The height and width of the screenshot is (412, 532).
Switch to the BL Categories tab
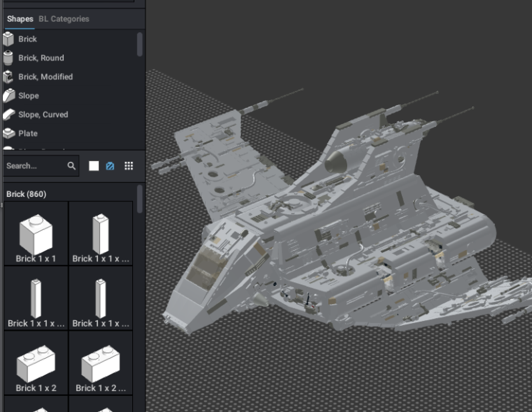pyautogui.click(x=64, y=19)
